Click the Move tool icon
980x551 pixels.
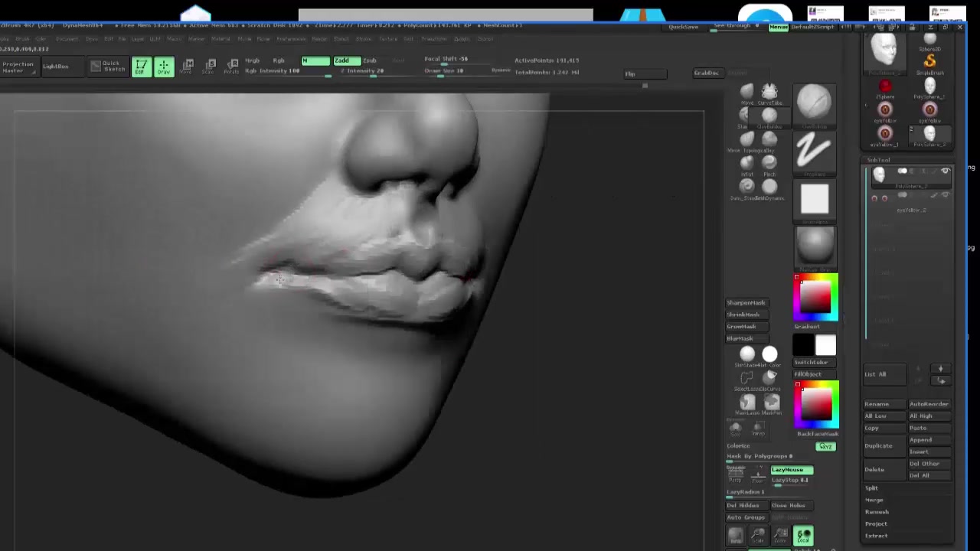[188, 65]
